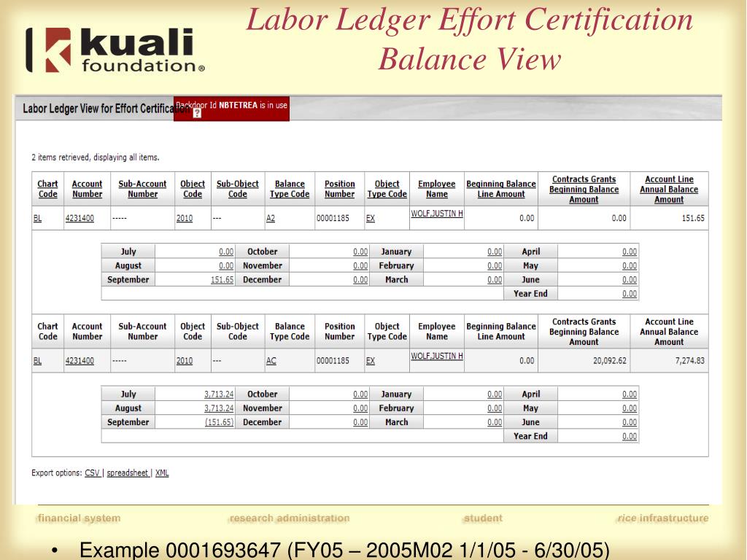Open object code 2010 in A2 row
Viewport: 747px width, 560px height.
coord(185,218)
